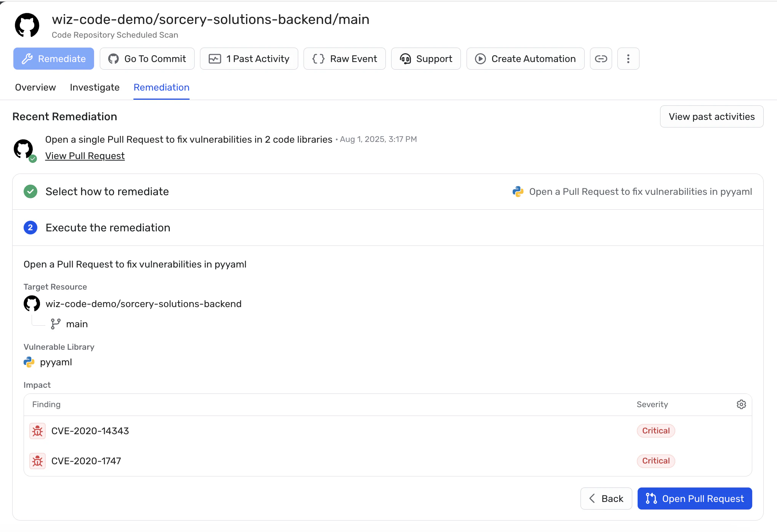Screen dimensions: 777x532
Task: Click the Python icon in the step summary
Action: point(518,191)
